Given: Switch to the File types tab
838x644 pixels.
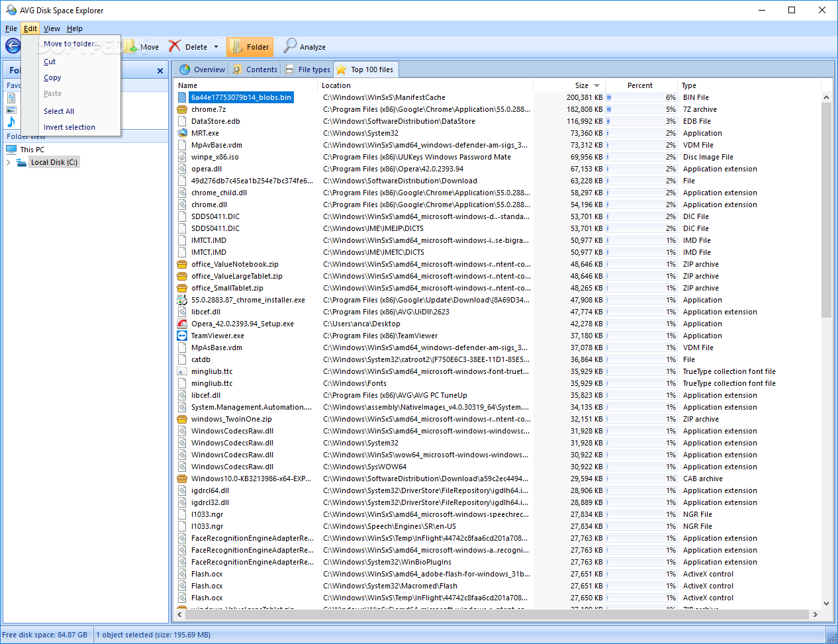Looking at the screenshot, I should (307, 69).
